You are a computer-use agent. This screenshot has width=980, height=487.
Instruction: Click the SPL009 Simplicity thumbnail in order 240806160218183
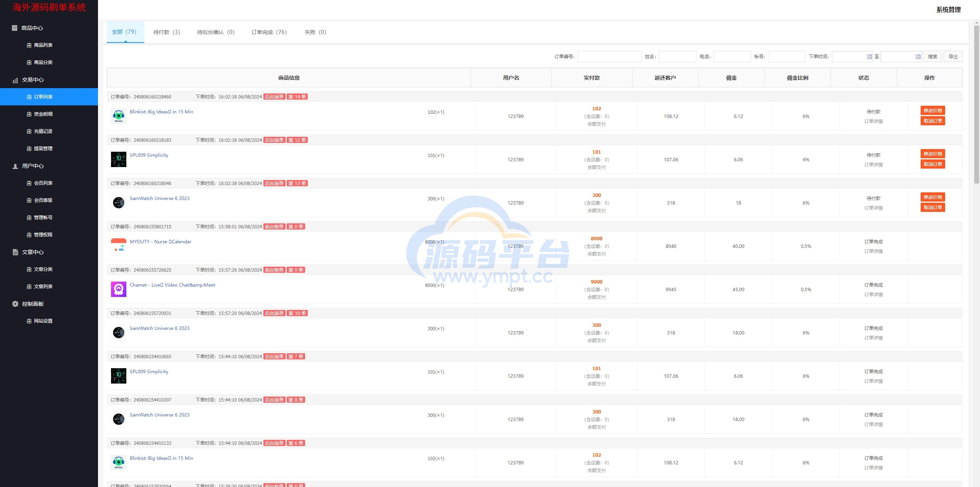click(119, 159)
